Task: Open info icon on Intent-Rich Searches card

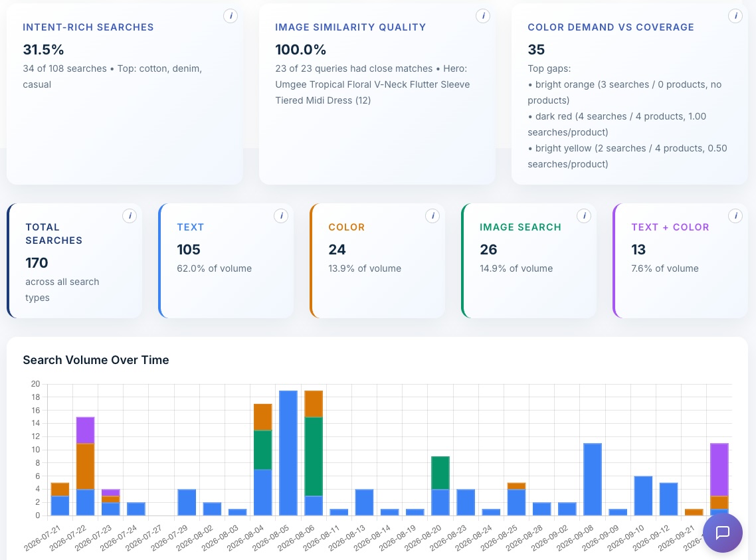Action: coord(231,16)
